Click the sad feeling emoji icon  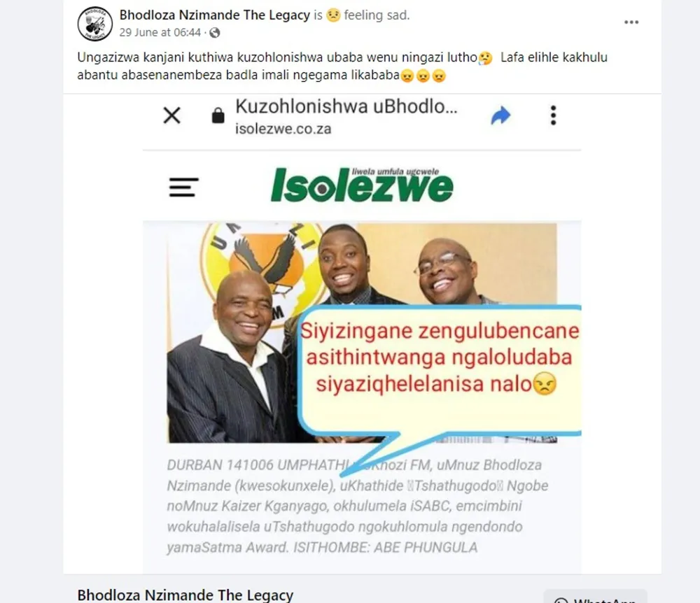point(333,15)
